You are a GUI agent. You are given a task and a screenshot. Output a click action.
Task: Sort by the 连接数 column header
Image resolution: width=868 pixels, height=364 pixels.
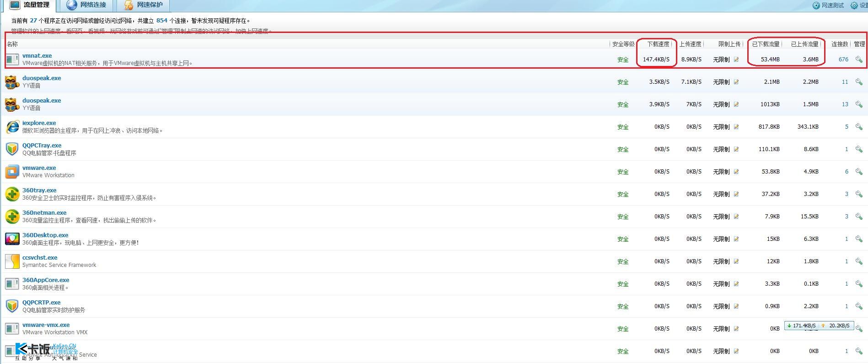(x=840, y=44)
